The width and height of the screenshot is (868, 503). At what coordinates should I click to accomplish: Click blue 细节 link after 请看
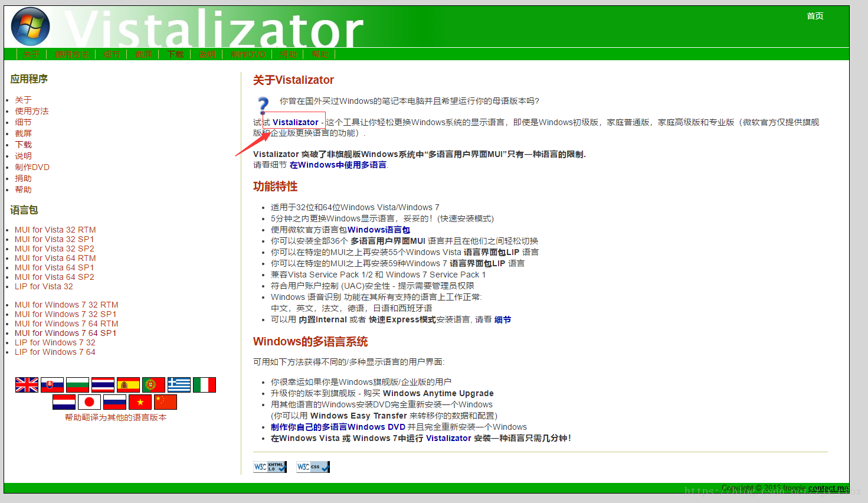tap(503, 319)
